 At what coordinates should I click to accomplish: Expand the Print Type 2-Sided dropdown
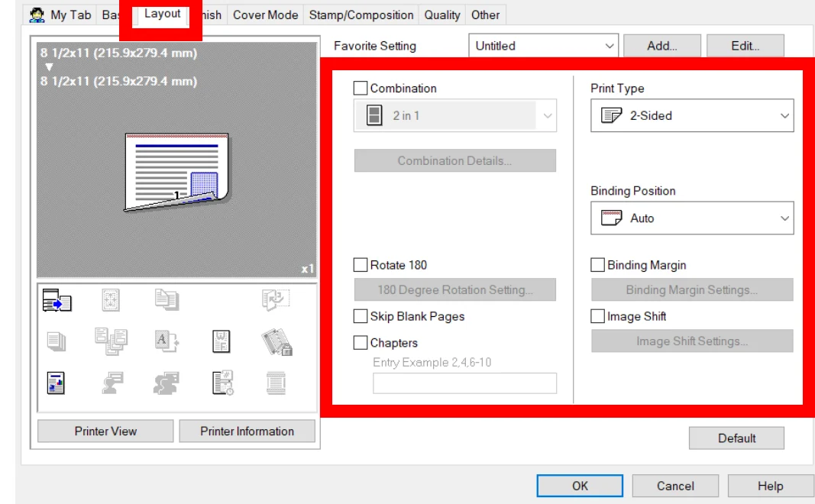pyautogui.click(x=692, y=115)
